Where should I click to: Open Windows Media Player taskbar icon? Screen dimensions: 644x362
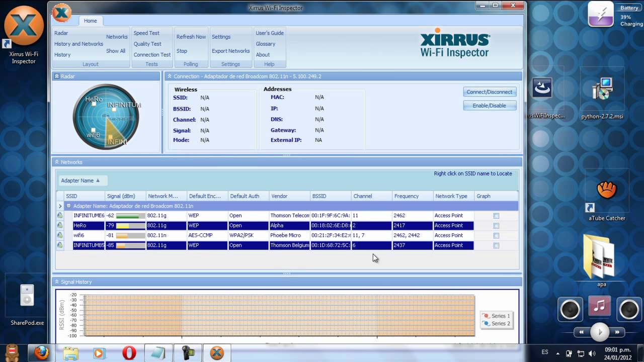(99, 353)
